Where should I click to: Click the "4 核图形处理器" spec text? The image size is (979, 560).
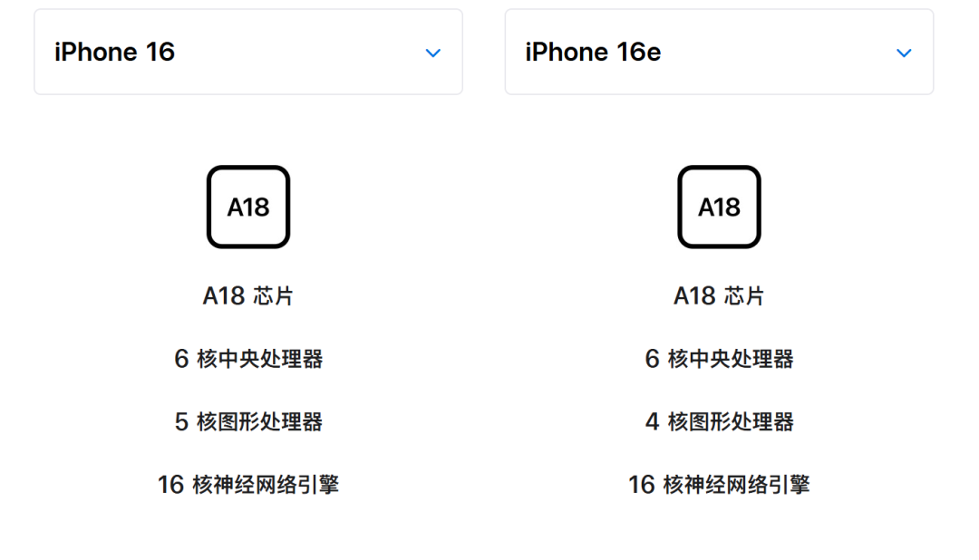[x=719, y=421]
